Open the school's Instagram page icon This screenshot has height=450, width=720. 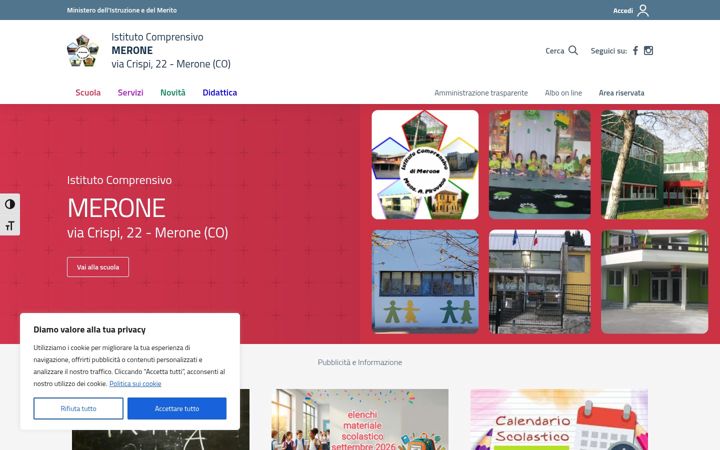[x=648, y=51]
